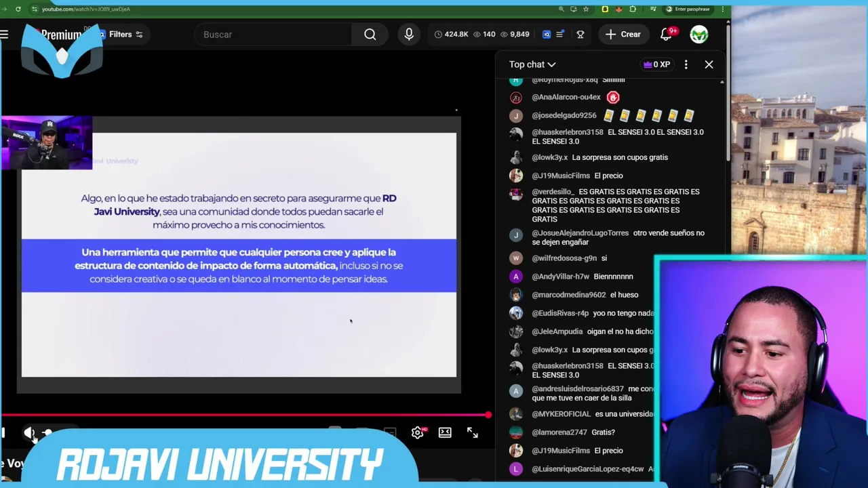Bookmark the page with star icon

pyautogui.click(x=586, y=9)
